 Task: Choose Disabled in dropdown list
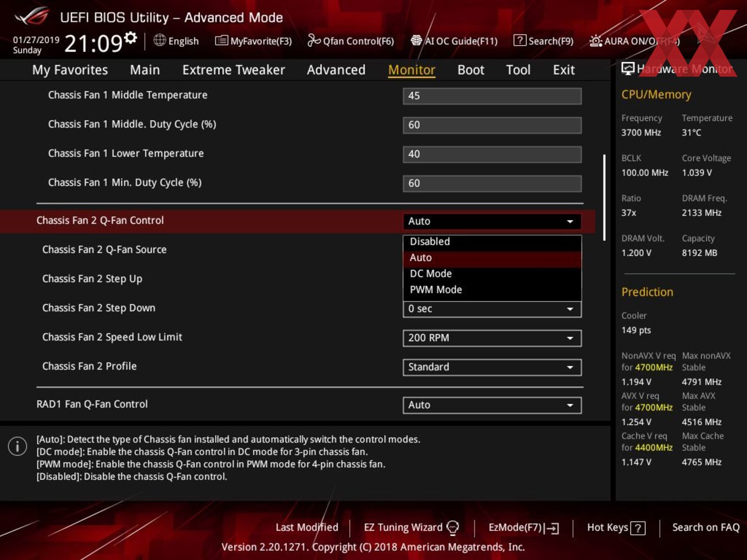click(492, 242)
